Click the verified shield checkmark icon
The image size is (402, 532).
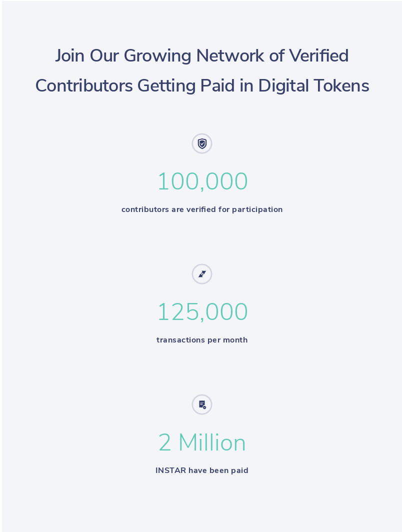pyautogui.click(x=202, y=143)
